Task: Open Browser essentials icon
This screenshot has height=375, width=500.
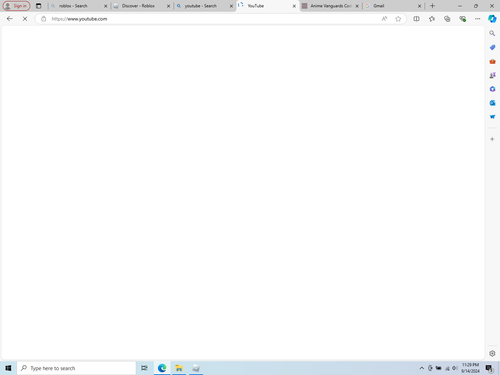Action: [462, 19]
